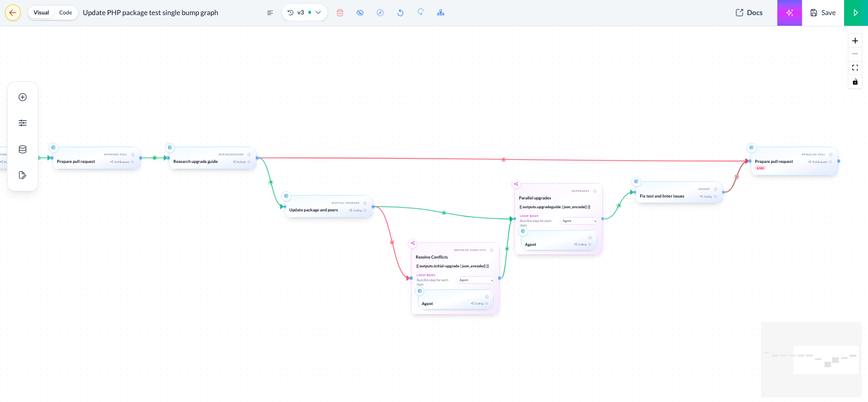Open loop body Agent dropdown in Resolve Conflicts
Screen dimensions: 868x402
pyautogui.click(x=476, y=280)
